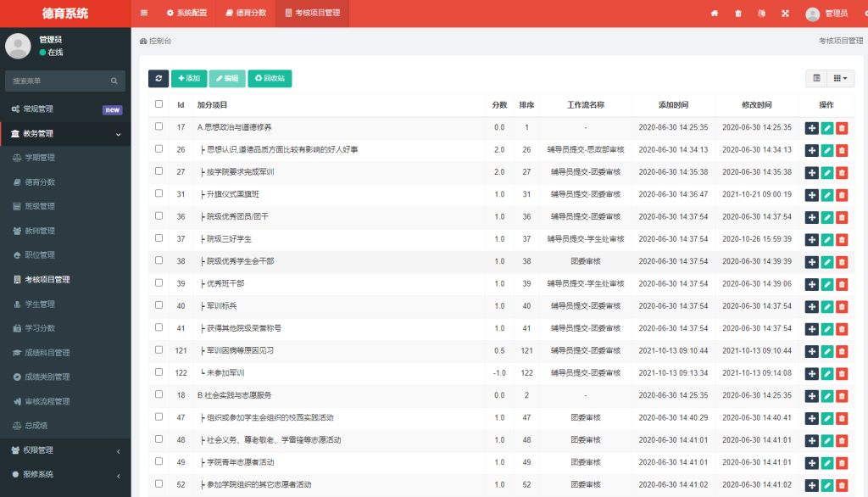Click the move icon for row 31

point(811,195)
